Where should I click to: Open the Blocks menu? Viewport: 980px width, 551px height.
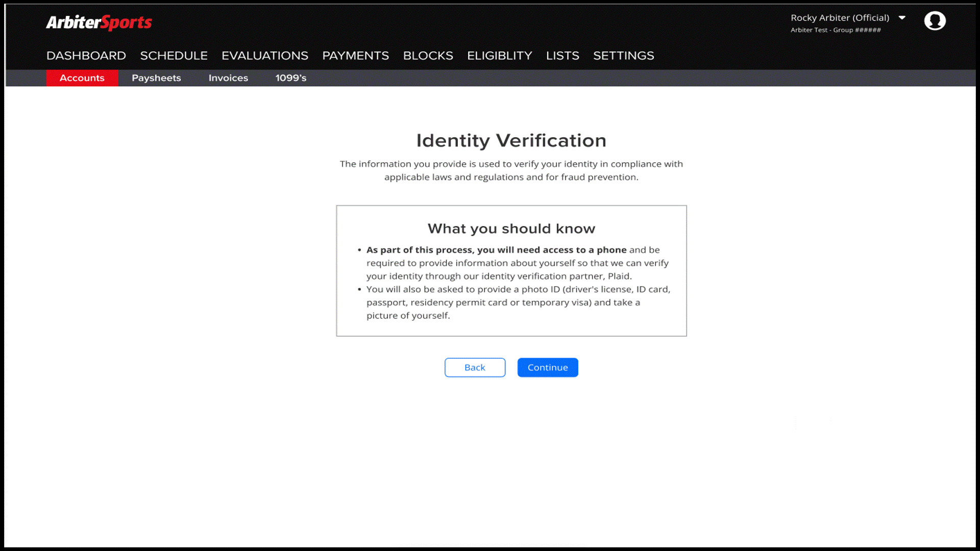point(428,56)
